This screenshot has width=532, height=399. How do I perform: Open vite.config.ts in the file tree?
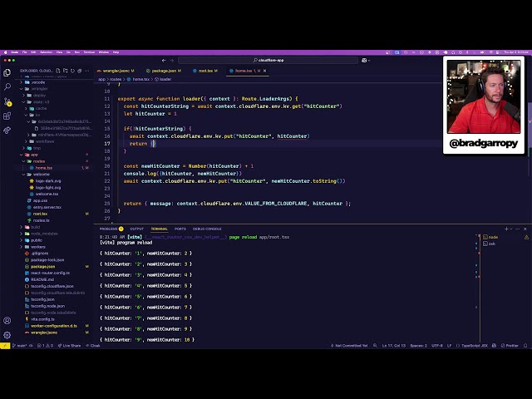pyautogui.click(x=42, y=319)
